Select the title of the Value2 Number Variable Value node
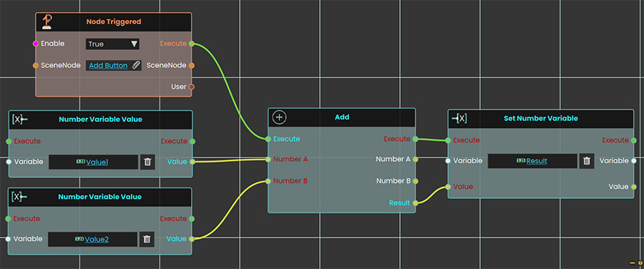Viewport: 644px width, 269px height. click(x=99, y=197)
